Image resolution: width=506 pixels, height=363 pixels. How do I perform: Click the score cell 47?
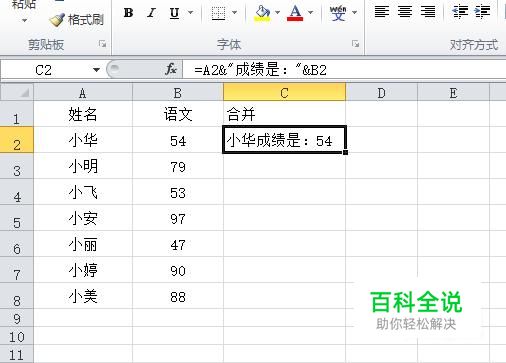(x=178, y=244)
